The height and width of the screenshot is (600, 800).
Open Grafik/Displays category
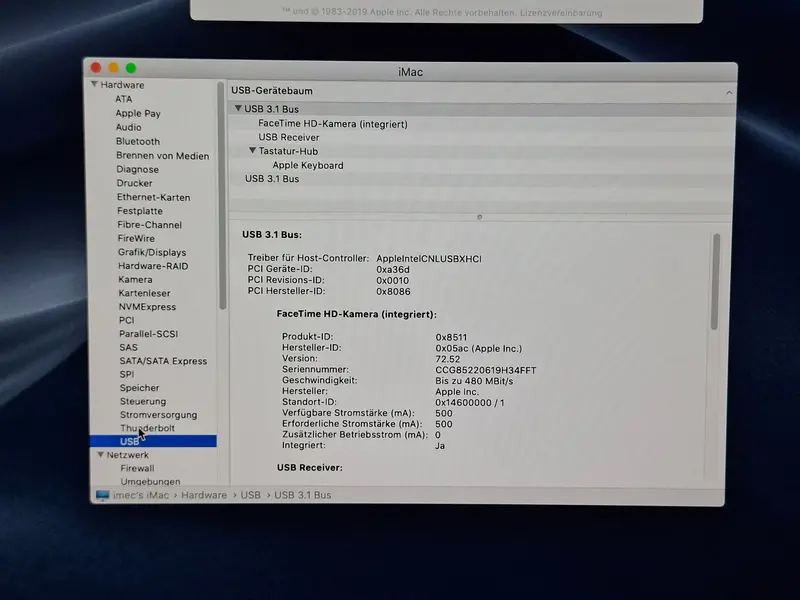[x=152, y=252]
